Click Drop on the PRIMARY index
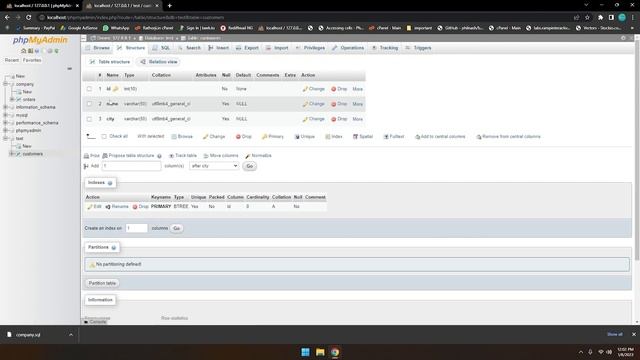This screenshot has height=360, width=640. pos(140,207)
